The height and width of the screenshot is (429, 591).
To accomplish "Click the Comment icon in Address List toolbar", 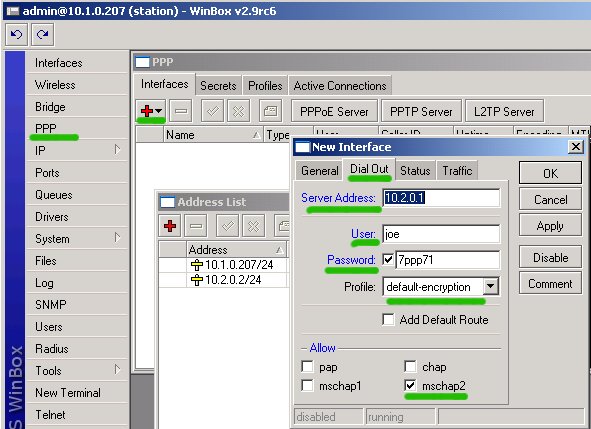I will 282,226.
